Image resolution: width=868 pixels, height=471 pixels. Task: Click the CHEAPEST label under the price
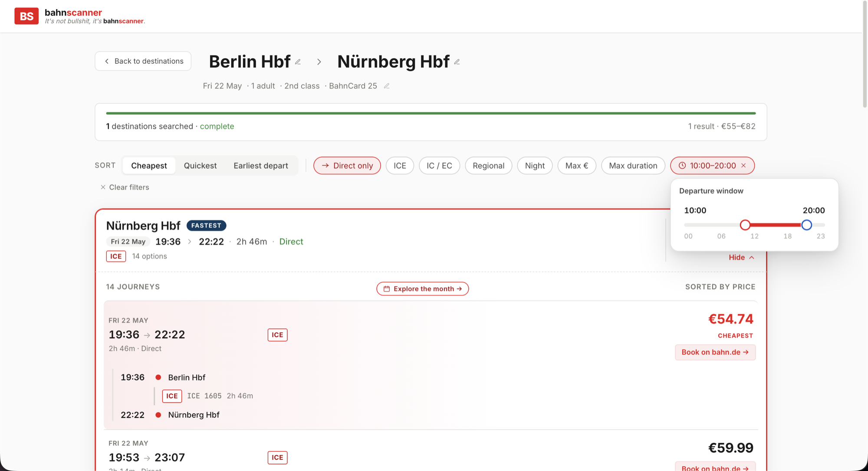point(736,336)
